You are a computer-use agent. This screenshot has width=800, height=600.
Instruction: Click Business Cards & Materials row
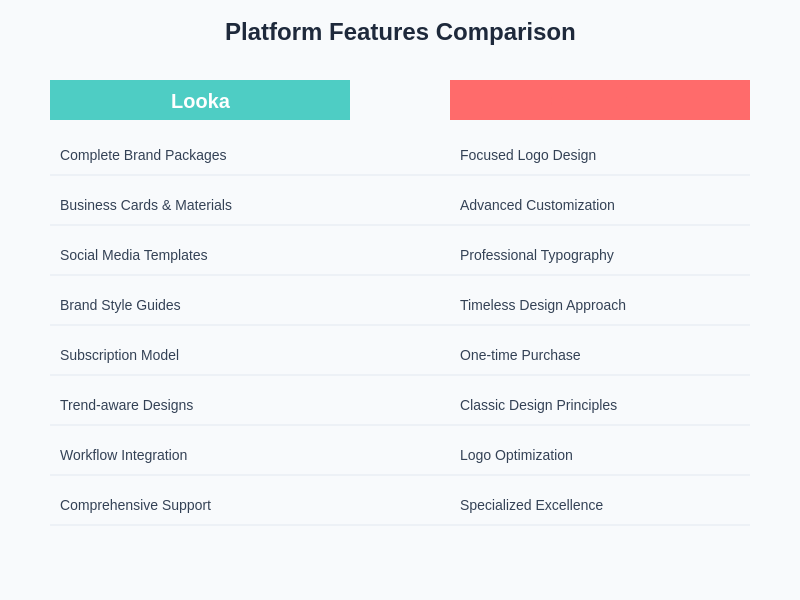pos(146,205)
